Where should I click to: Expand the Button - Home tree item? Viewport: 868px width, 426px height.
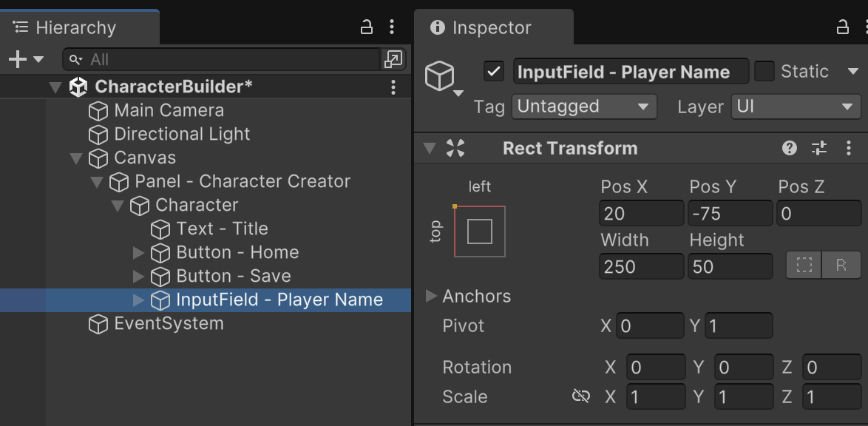pyautogui.click(x=138, y=253)
